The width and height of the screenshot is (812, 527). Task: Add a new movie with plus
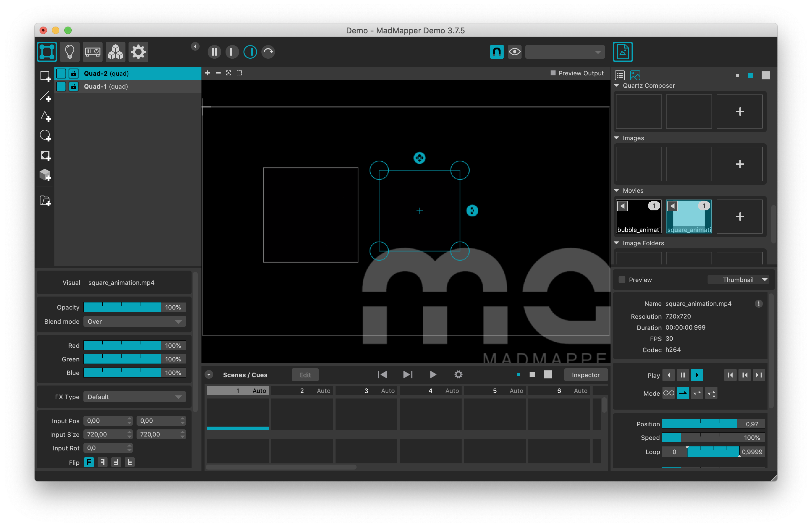(x=739, y=217)
